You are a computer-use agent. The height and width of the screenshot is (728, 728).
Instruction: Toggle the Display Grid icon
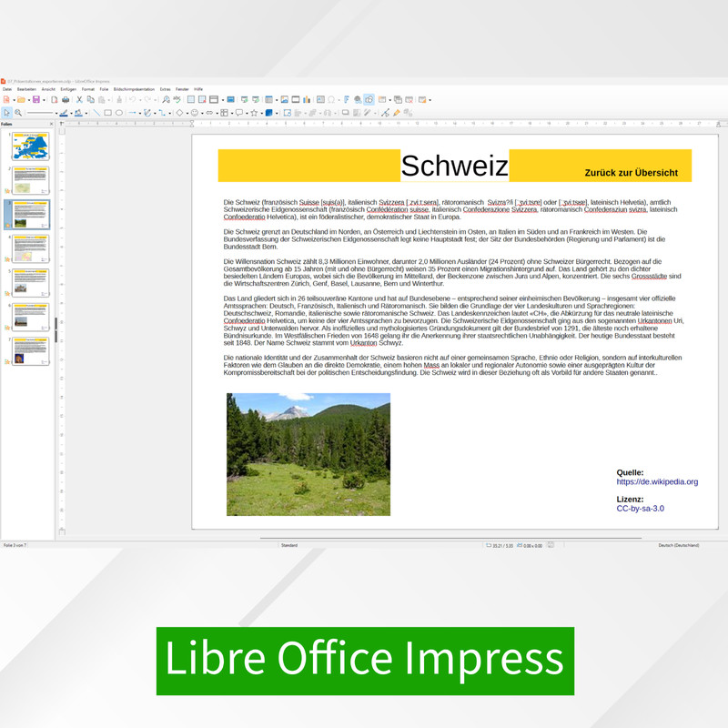click(x=191, y=99)
